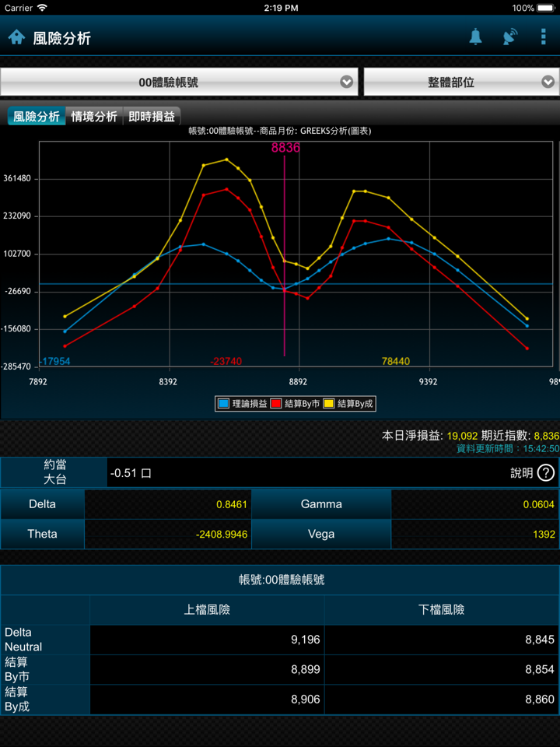Tap the 上檔風險 column header

point(207,609)
